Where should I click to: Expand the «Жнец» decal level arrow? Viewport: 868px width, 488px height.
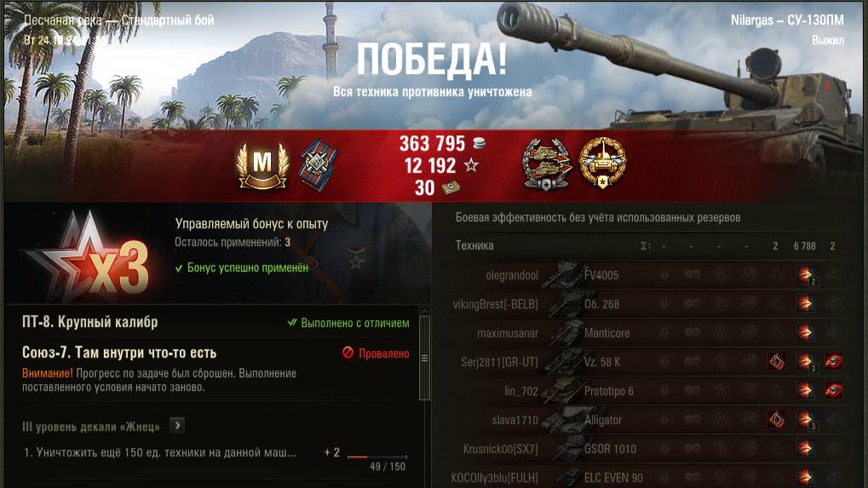[177, 426]
